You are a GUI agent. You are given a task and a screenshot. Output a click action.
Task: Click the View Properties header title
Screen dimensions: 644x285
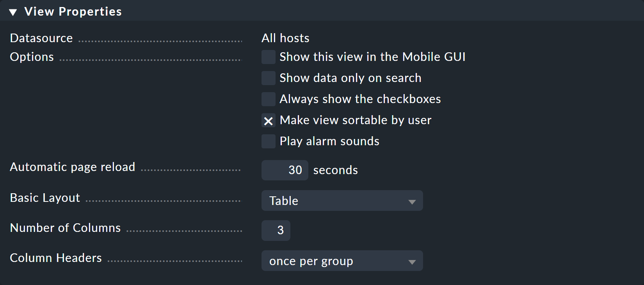73,11
